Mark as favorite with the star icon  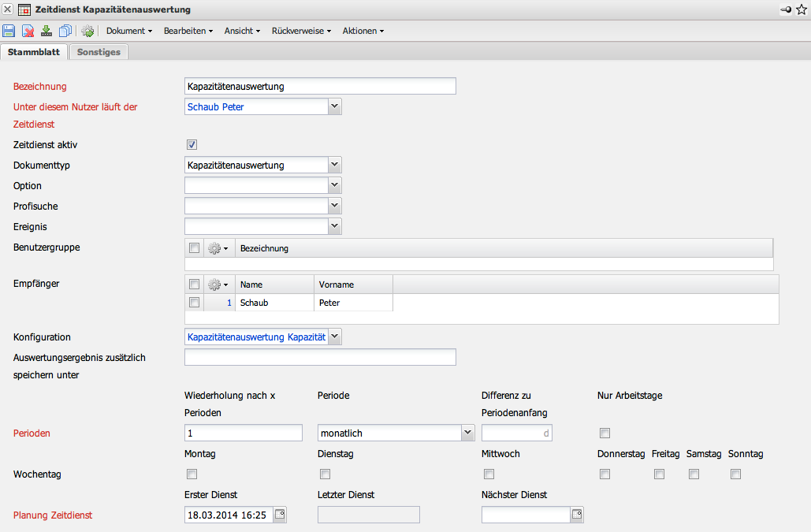(802, 9)
